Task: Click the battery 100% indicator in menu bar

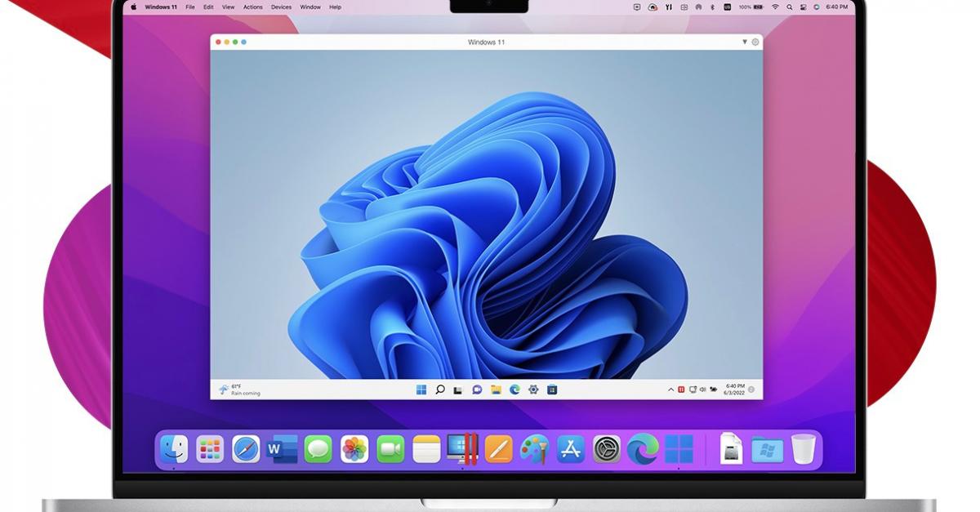Action: click(x=753, y=7)
